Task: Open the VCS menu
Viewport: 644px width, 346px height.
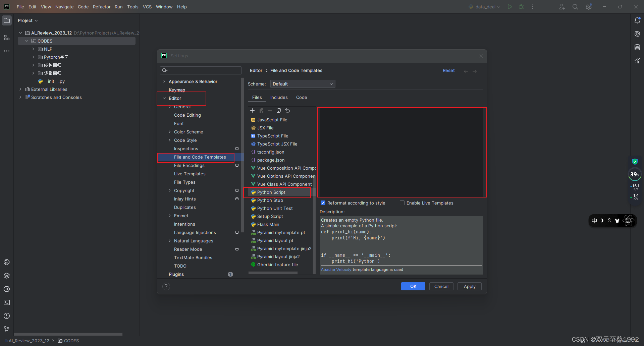Action: point(147,7)
